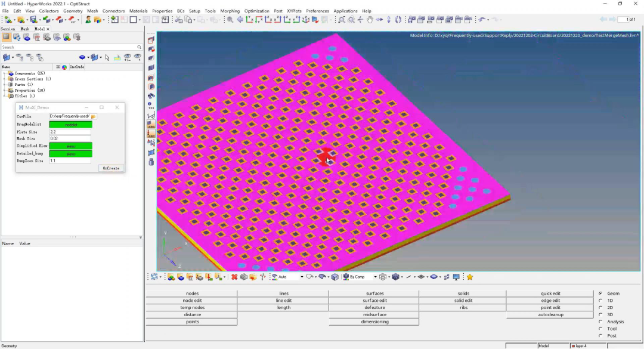Open the Morphing menu

(230, 11)
